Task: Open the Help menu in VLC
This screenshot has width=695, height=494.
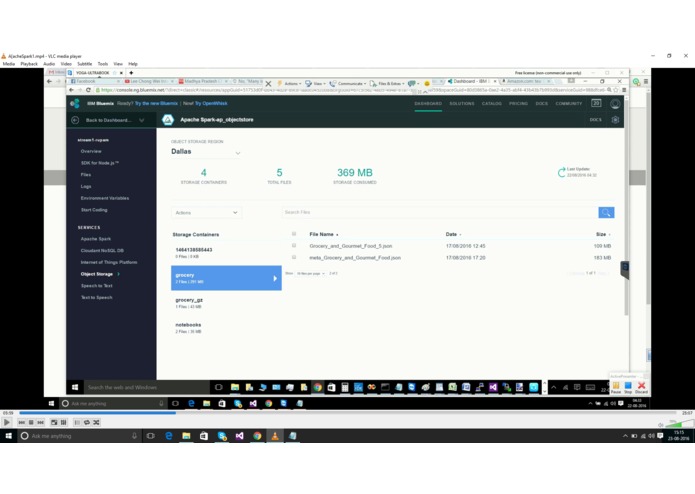Action: pyautogui.click(x=133, y=64)
